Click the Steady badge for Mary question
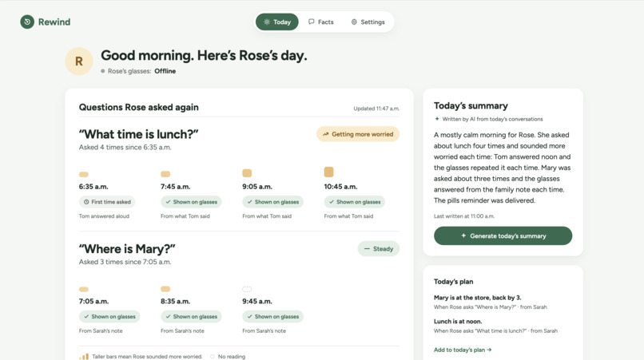 (378, 249)
